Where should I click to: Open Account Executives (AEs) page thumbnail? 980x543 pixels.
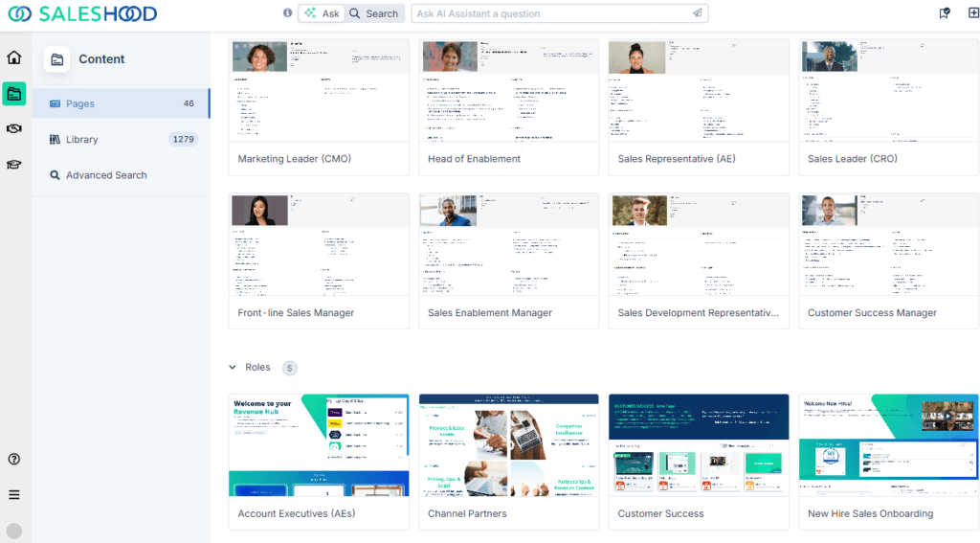pyautogui.click(x=319, y=445)
